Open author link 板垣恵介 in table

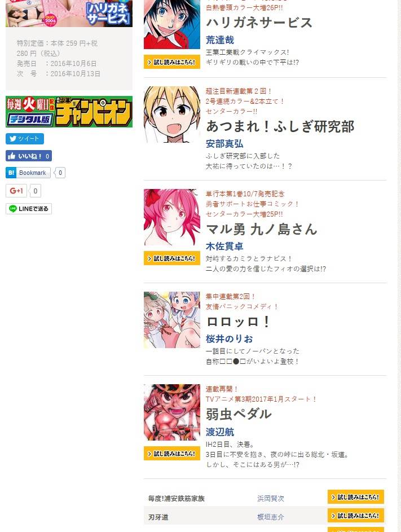[x=271, y=517]
